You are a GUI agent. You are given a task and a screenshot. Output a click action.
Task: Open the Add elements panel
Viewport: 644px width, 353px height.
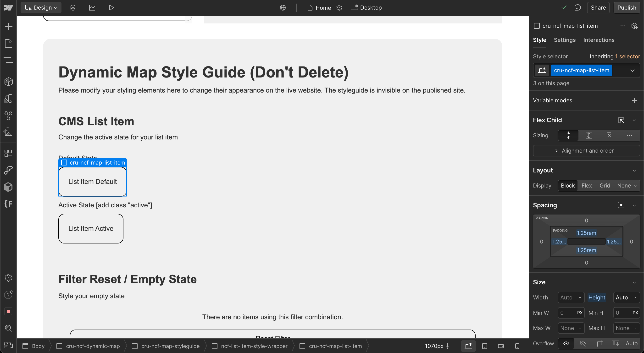[x=9, y=27]
